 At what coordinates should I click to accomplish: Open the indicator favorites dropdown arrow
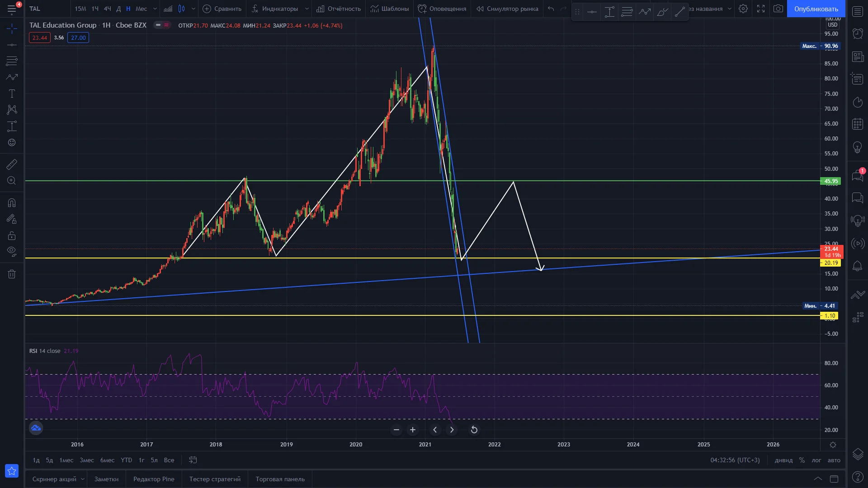coord(307,9)
